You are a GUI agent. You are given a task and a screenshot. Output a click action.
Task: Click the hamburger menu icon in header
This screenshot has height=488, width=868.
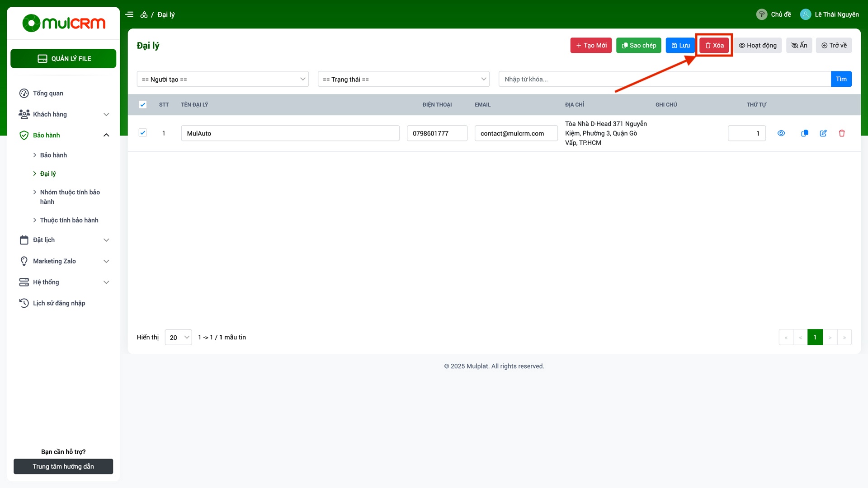tap(129, 14)
